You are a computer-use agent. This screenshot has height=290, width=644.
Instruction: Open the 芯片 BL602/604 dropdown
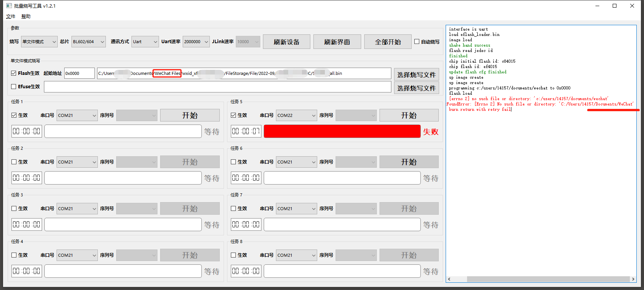tap(88, 42)
